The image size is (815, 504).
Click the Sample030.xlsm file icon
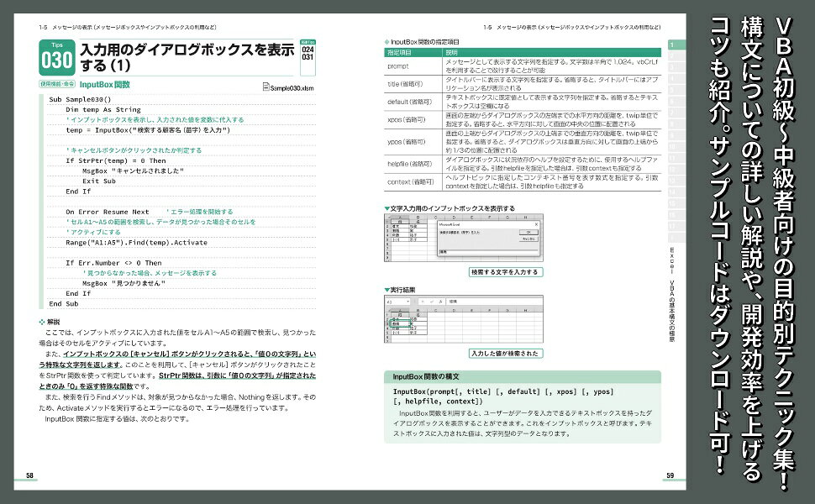(x=266, y=86)
